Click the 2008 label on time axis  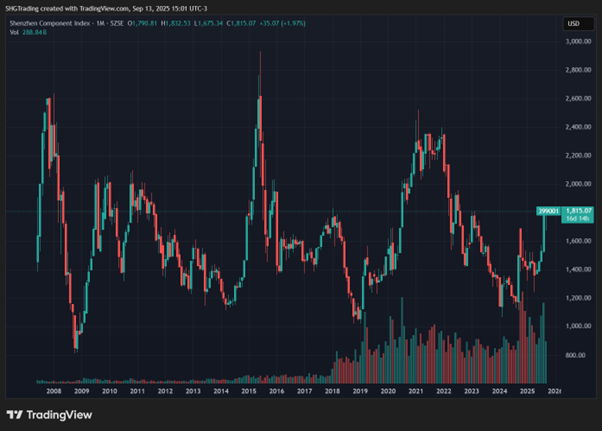pyautogui.click(x=54, y=391)
